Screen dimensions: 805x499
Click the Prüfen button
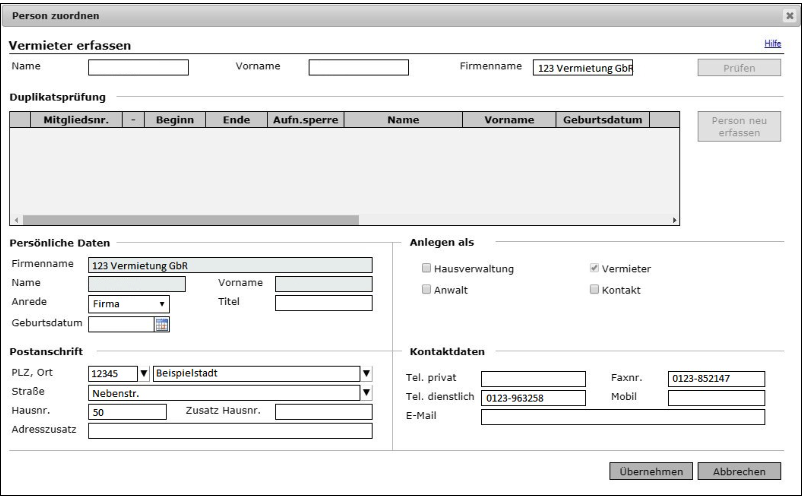[x=739, y=68]
